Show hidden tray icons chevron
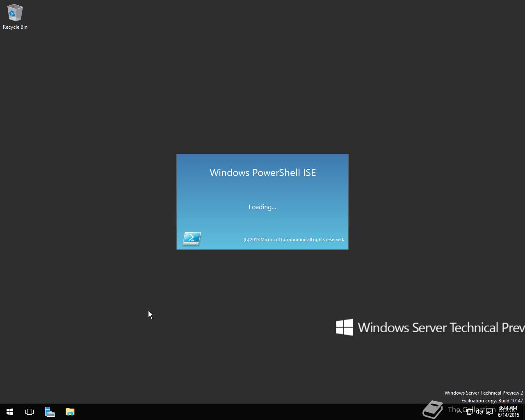This screenshot has height=420, width=525. [x=460, y=412]
